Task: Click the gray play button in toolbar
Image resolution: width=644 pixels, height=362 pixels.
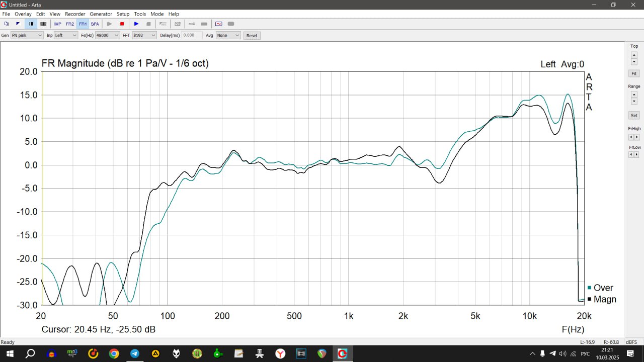Action: [x=109, y=24]
